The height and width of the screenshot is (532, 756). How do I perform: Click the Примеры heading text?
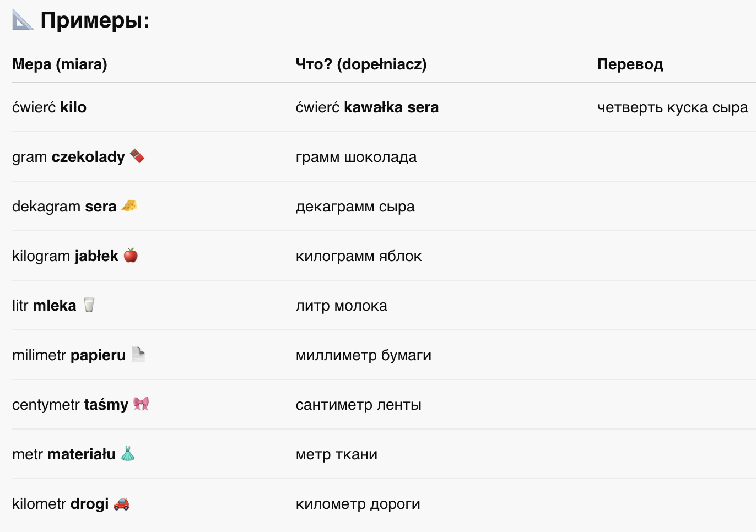[x=95, y=20]
